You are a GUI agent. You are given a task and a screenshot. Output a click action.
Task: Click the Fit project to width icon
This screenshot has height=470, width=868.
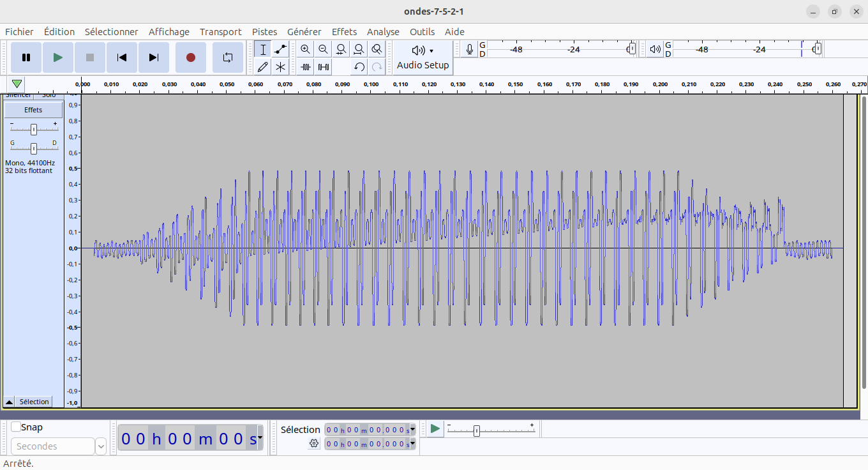(x=359, y=49)
